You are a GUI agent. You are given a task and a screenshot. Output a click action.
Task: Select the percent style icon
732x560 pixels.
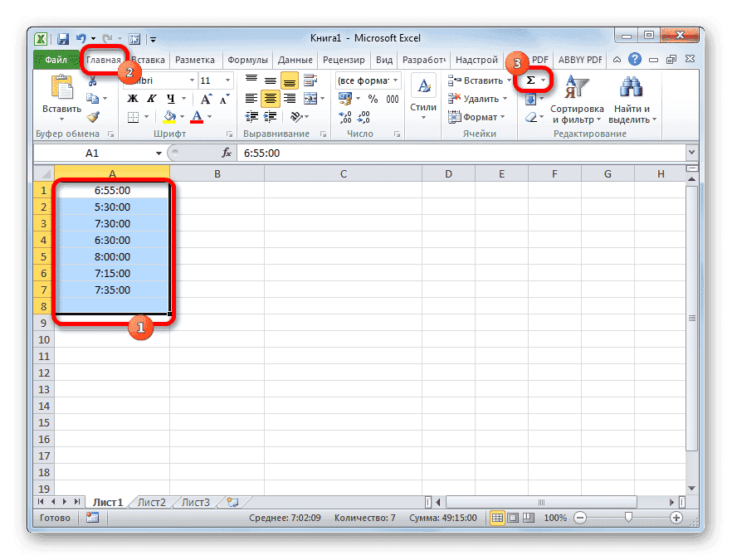pyautogui.click(x=373, y=99)
